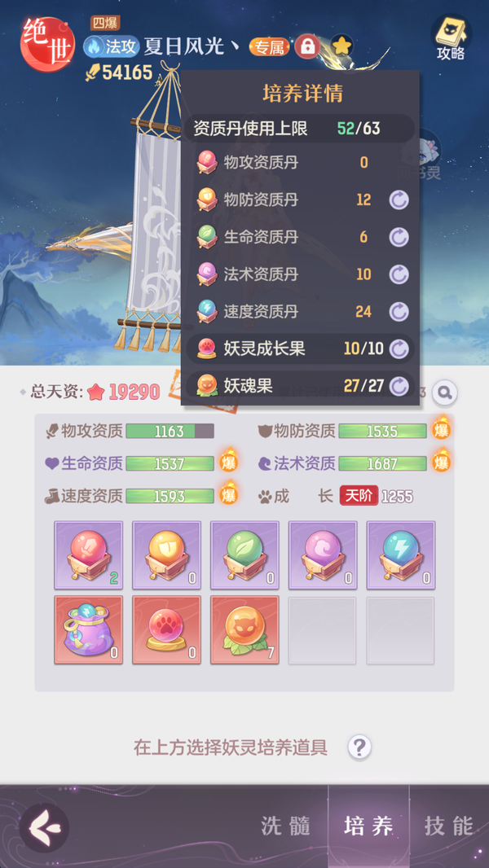The width and height of the screenshot is (489, 868).
Task: Switch to the 技能 tab
Action: (449, 826)
